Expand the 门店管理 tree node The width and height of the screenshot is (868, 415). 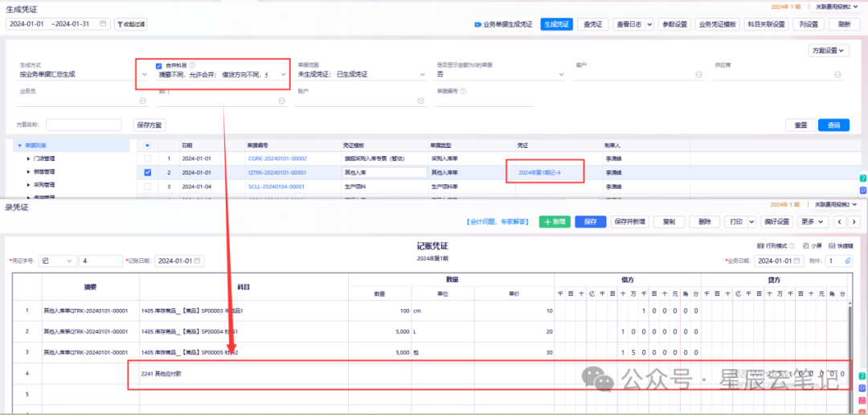click(x=29, y=158)
